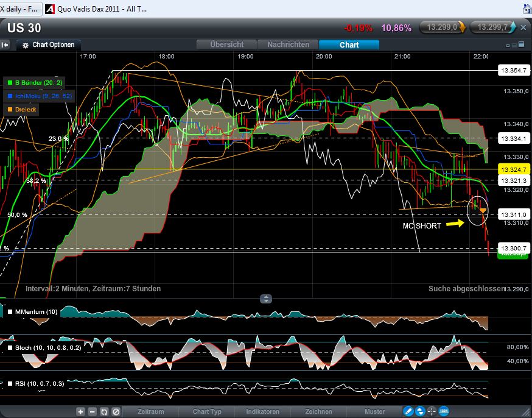Click the US 30 instrument title
Image resolution: width=532 pixels, height=418 pixels.
tap(24, 28)
